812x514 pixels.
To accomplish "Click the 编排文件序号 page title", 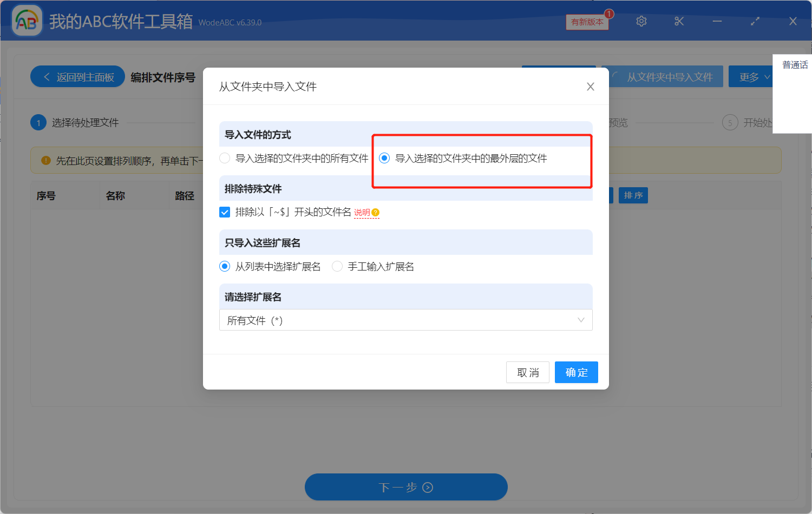I will click(x=163, y=77).
